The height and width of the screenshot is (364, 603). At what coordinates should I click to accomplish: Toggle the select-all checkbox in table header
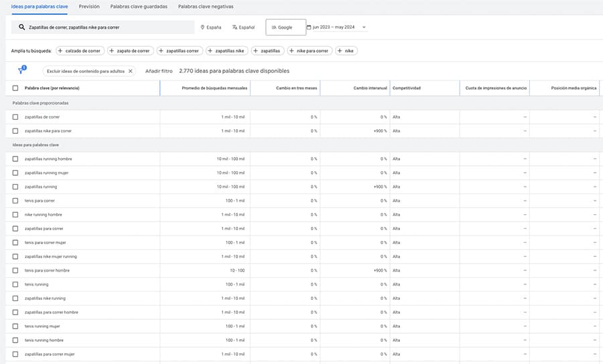[x=15, y=88]
